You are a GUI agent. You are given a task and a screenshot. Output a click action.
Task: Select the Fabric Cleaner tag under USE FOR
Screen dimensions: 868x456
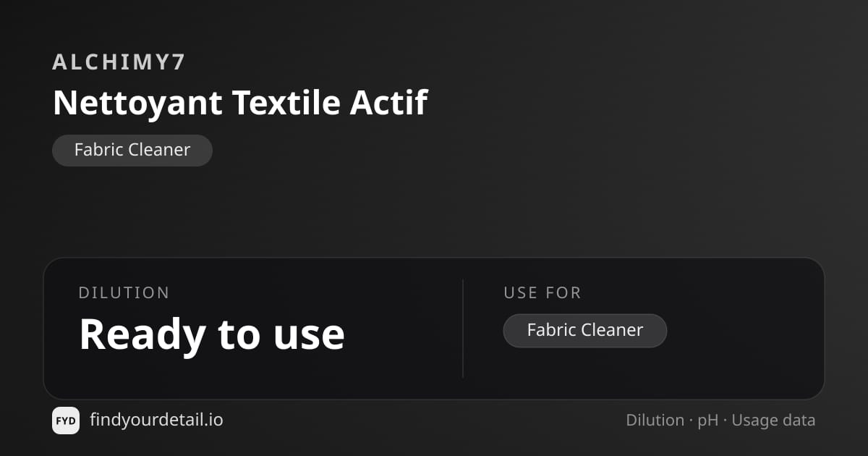(x=585, y=331)
